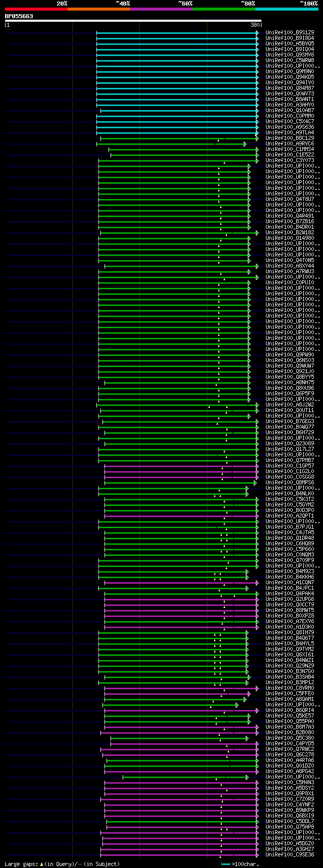Select the label UniRef100_C7Z0R9
323x868 pixels.
[290, 799]
